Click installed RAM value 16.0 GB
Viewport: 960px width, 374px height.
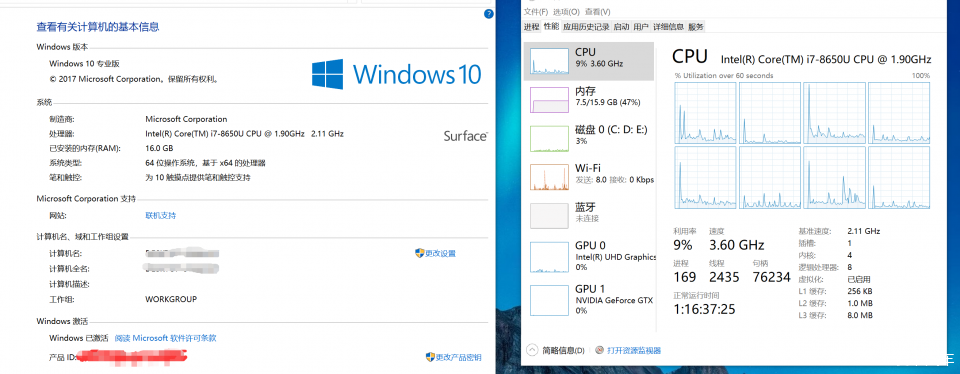point(159,148)
